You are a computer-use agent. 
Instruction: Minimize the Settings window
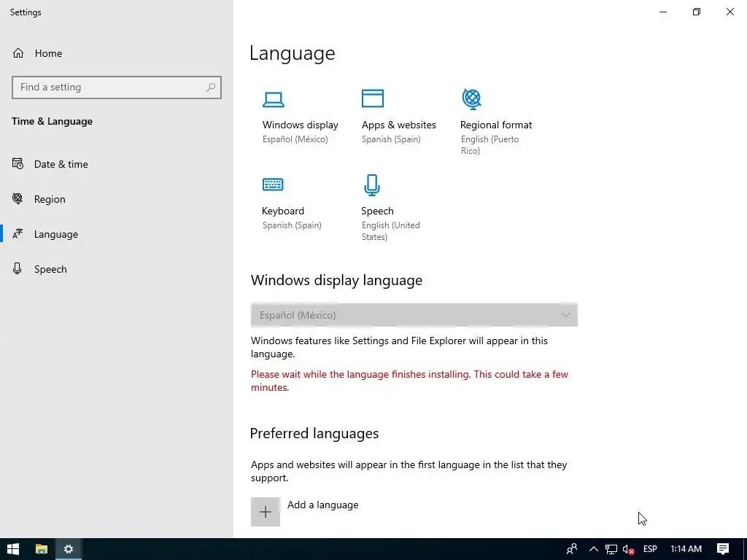pos(663,12)
